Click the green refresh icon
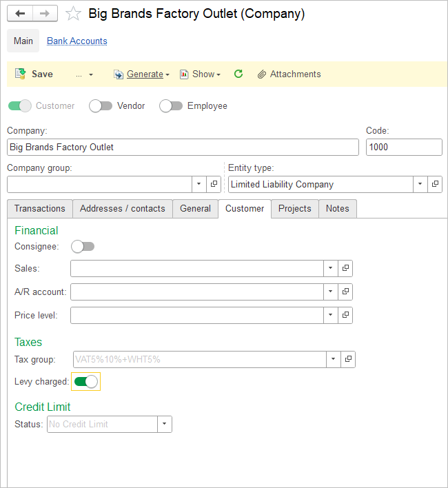Screen dimensions: 448x488 pos(238,74)
